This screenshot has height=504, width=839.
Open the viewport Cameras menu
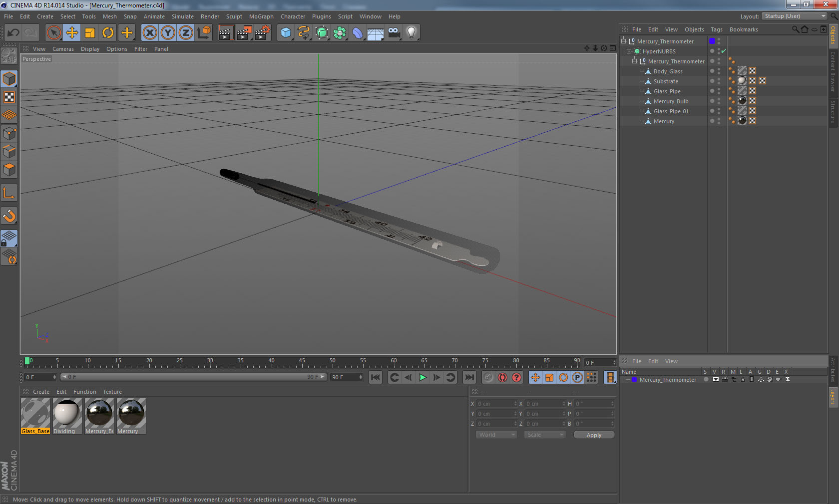pos(63,49)
